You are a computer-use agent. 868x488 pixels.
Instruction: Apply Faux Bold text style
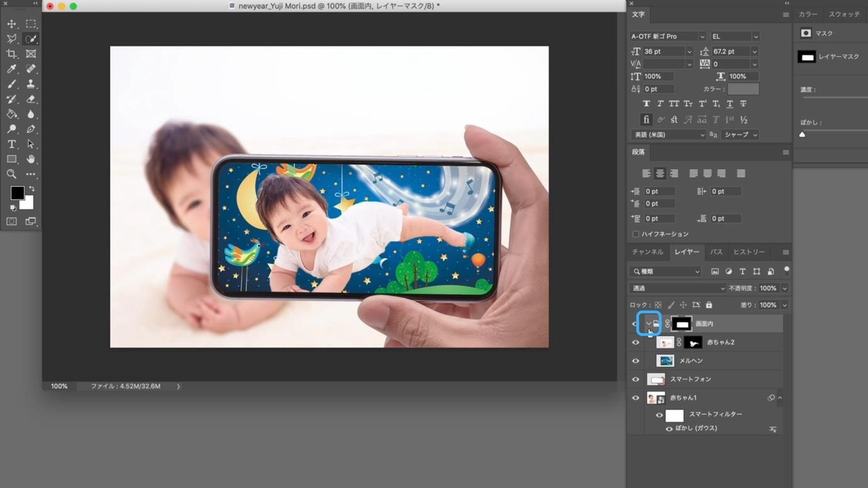coord(647,104)
